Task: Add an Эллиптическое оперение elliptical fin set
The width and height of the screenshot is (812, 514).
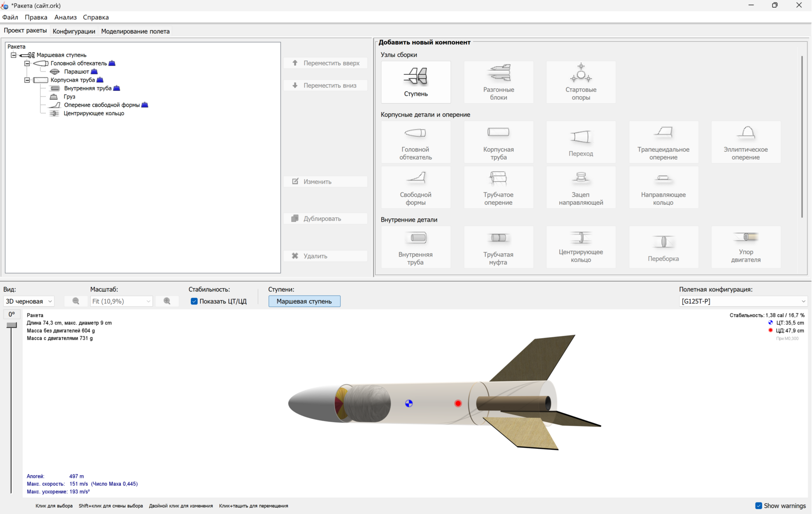Action: [746, 142]
